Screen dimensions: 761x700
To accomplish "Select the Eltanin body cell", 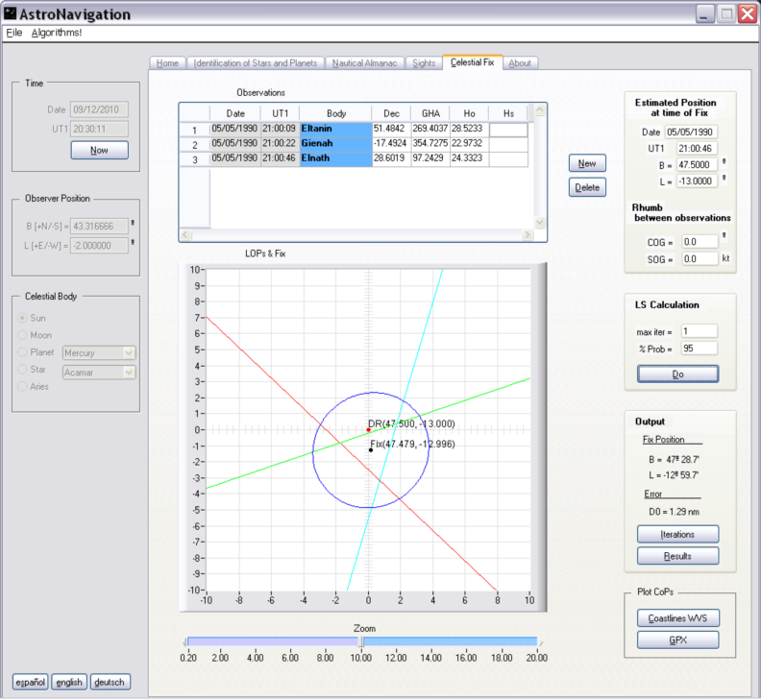I will pyautogui.click(x=335, y=129).
